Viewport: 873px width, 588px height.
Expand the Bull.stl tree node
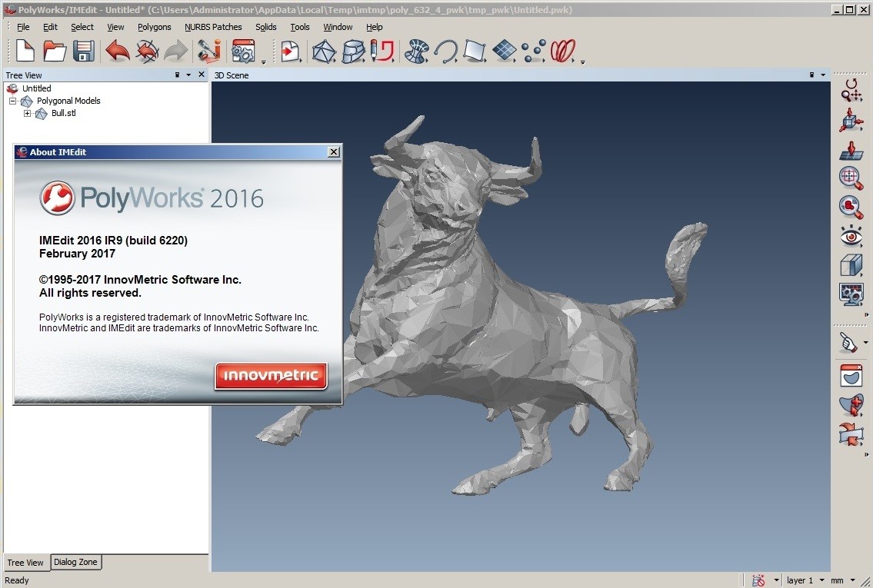point(27,113)
